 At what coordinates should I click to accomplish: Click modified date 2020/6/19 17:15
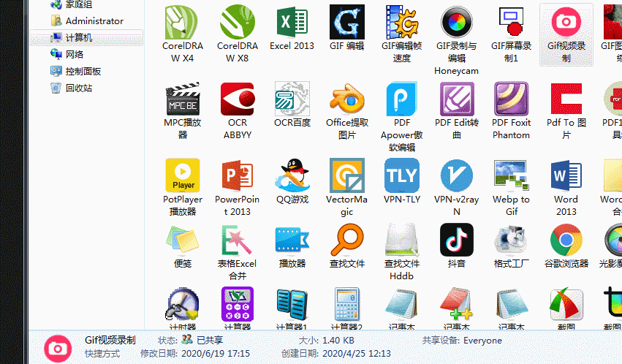tap(216, 353)
